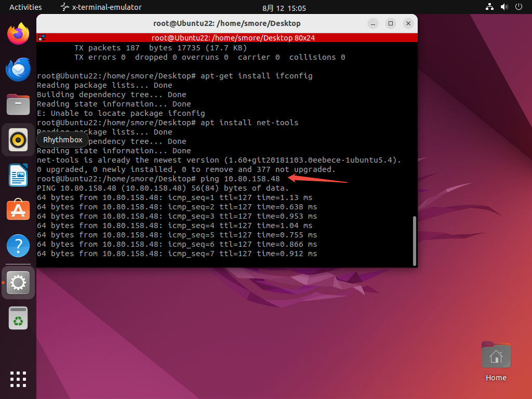Viewport: 532px width, 399px height.
Task: Open the Trash icon in dock
Action: pos(18,318)
